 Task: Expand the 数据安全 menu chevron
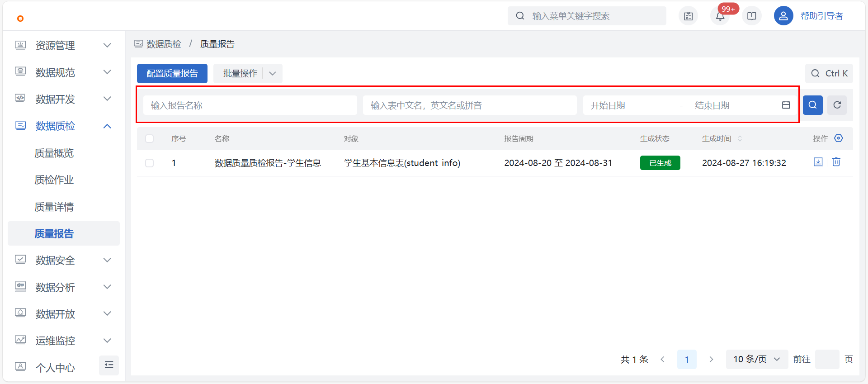(107, 260)
